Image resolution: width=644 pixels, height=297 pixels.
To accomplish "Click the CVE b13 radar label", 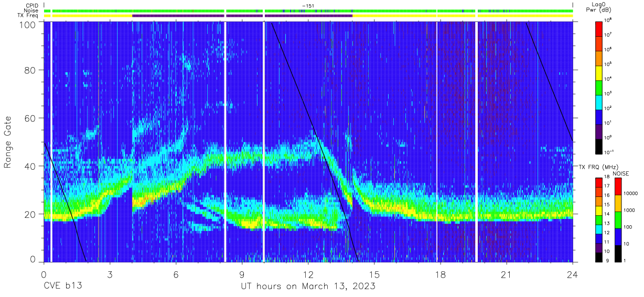I will [62, 287].
